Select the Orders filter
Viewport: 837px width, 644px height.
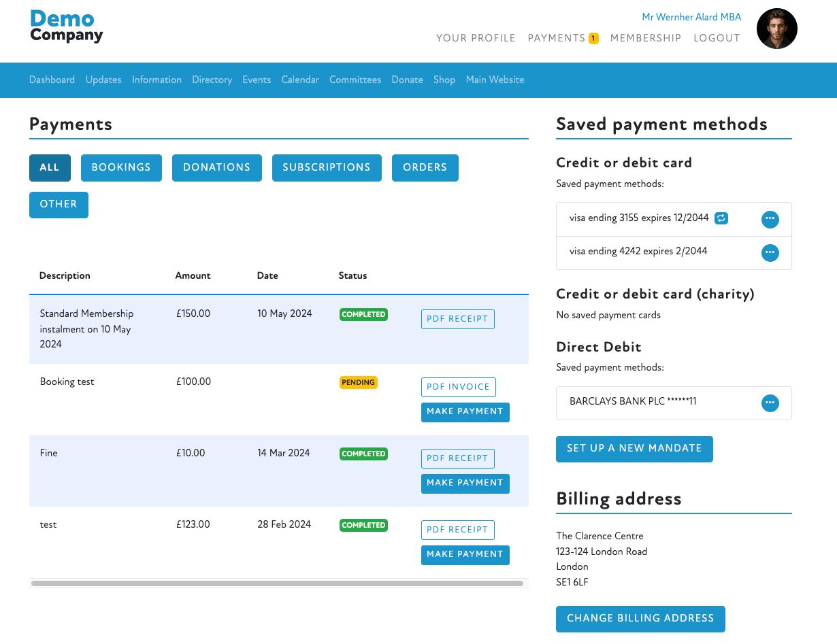425,168
